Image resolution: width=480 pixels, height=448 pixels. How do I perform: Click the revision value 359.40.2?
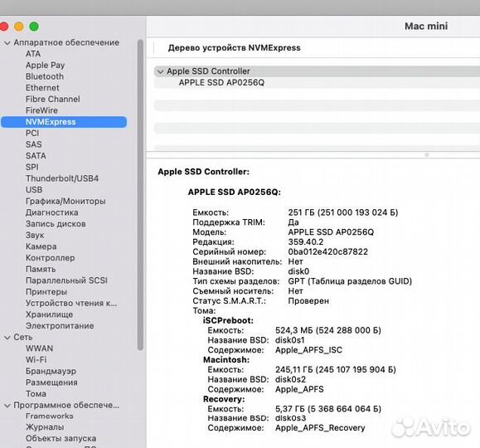(306, 242)
